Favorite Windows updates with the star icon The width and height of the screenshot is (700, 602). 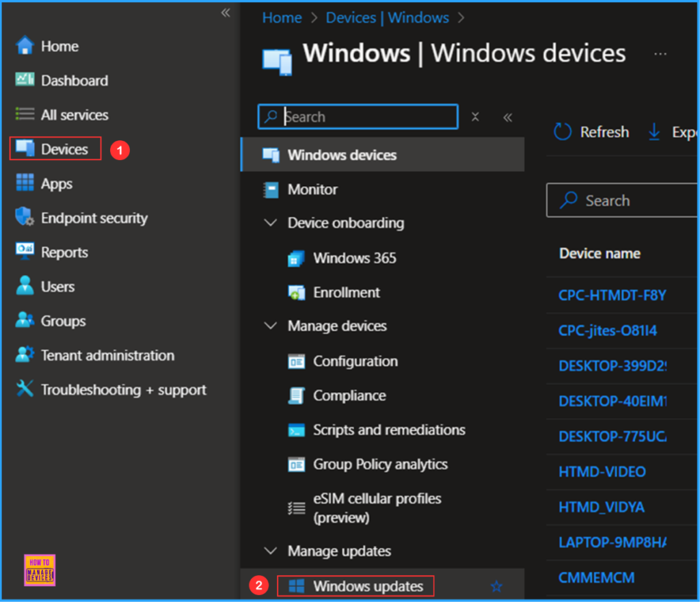click(x=497, y=586)
